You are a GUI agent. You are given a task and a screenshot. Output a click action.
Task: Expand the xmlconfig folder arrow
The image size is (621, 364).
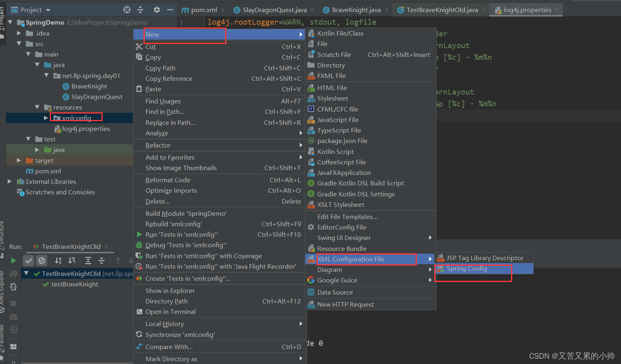click(x=46, y=118)
